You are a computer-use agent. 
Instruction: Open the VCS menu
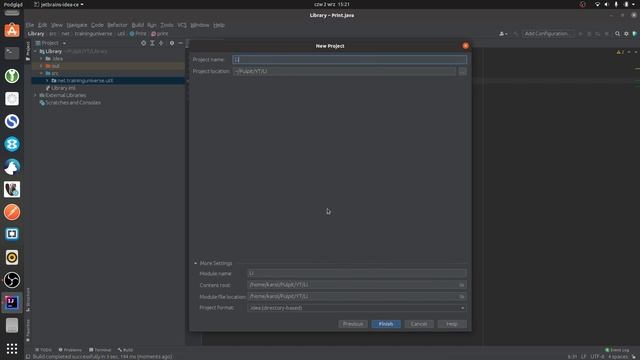click(x=182, y=25)
